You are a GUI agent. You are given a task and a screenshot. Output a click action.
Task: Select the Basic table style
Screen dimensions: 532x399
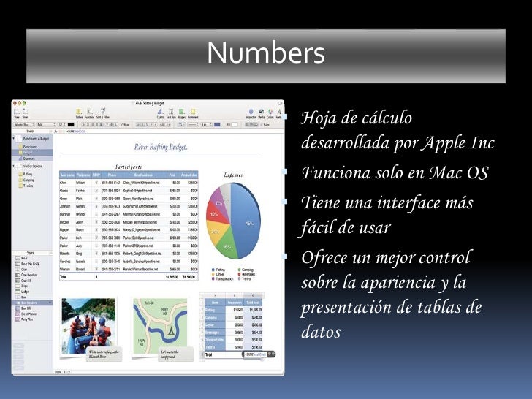(x=21, y=258)
